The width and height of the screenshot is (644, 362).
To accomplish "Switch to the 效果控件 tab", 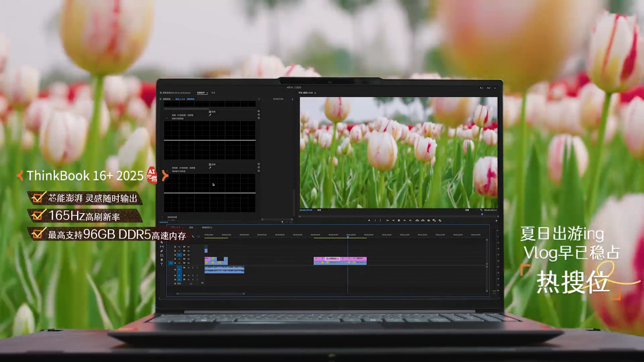I will click(201, 93).
